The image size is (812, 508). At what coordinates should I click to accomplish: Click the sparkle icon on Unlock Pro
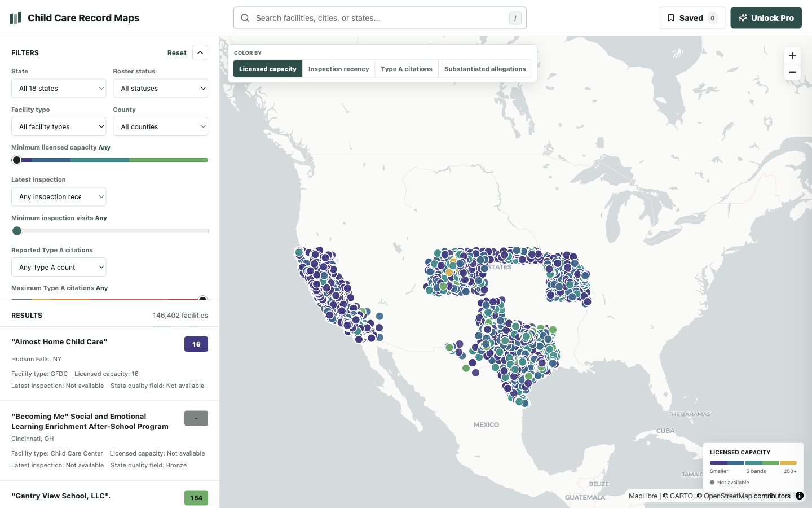(x=743, y=18)
